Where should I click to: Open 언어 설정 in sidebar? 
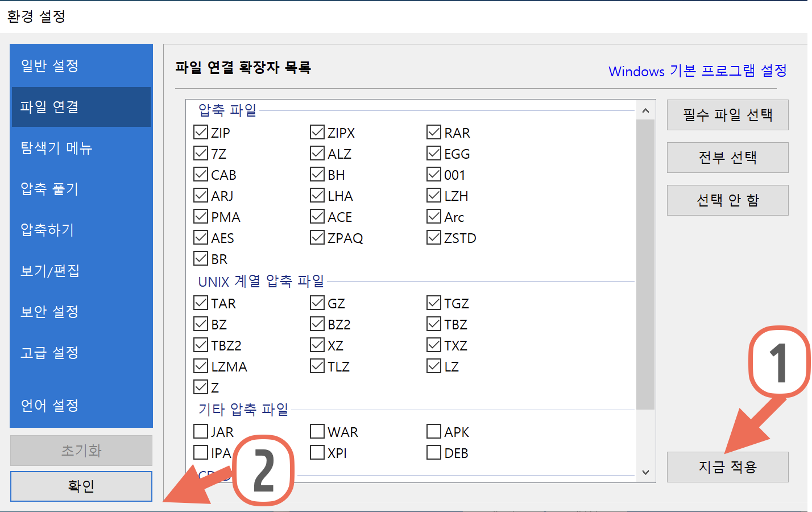pos(81,406)
